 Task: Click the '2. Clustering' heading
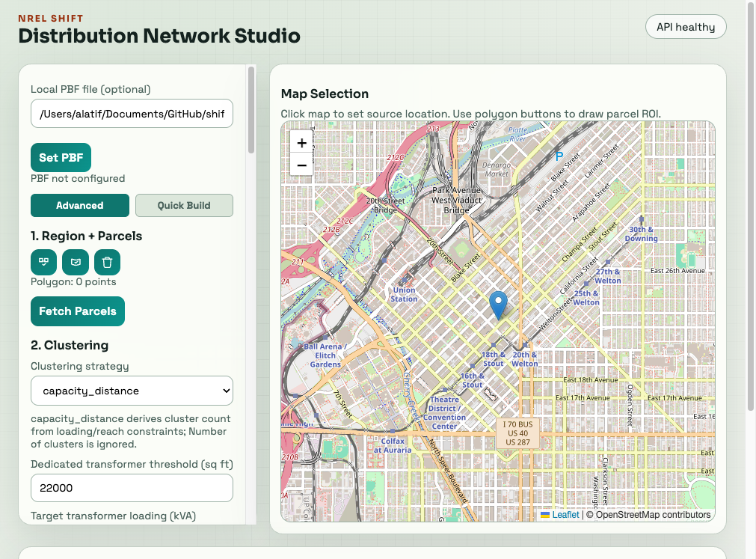(x=70, y=345)
